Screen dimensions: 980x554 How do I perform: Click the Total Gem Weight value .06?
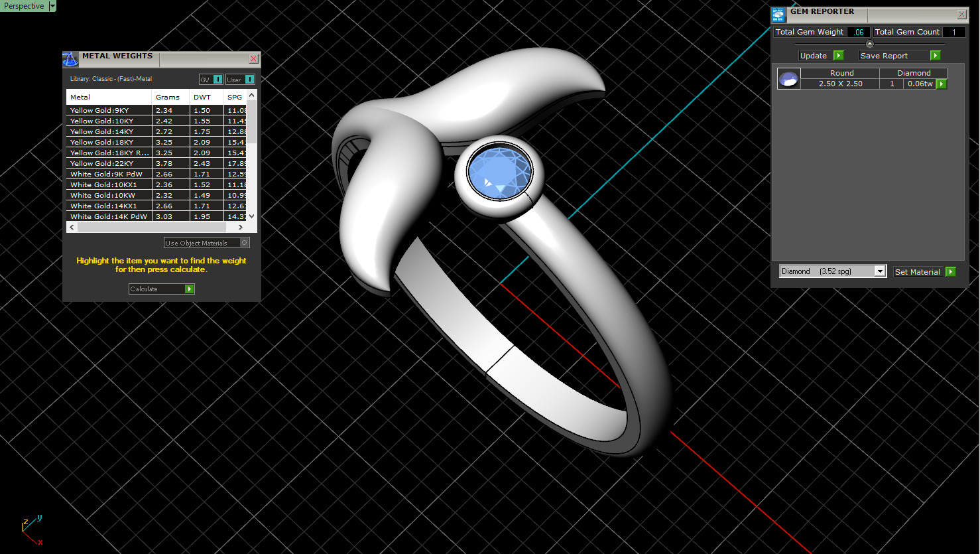859,32
